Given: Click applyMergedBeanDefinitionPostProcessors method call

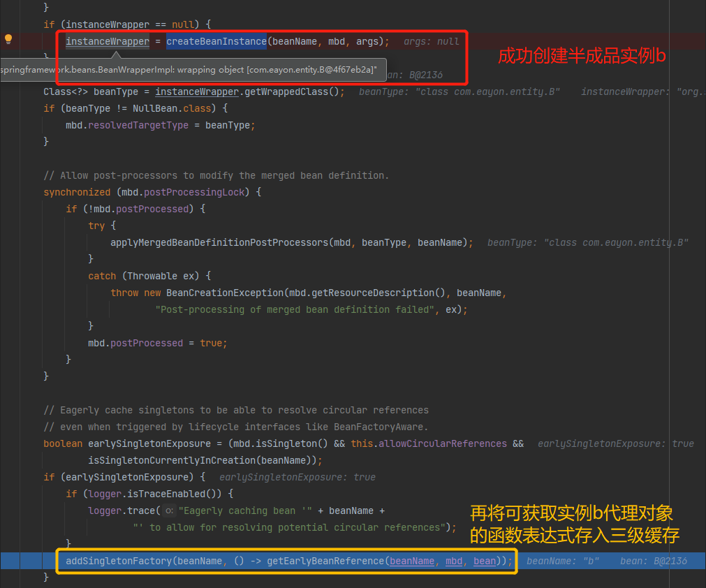Looking at the screenshot, I should pos(219,243).
